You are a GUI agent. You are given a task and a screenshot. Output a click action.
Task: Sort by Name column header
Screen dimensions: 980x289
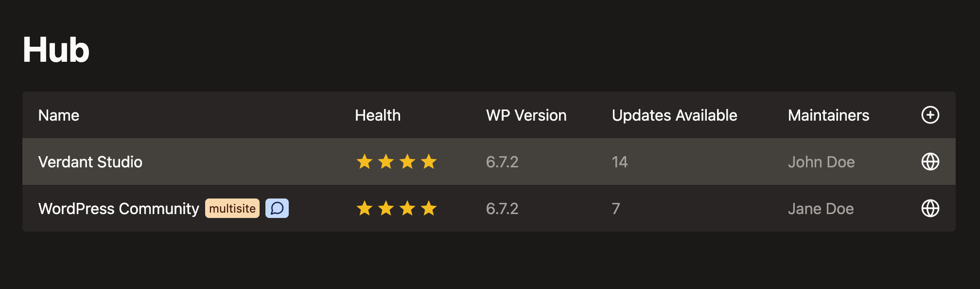[59, 115]
